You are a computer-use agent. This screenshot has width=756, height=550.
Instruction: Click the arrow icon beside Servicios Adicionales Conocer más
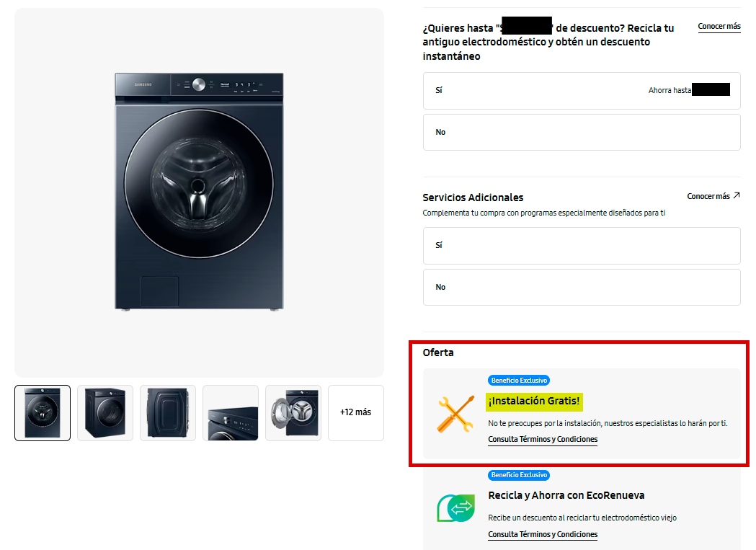[737, 195]
